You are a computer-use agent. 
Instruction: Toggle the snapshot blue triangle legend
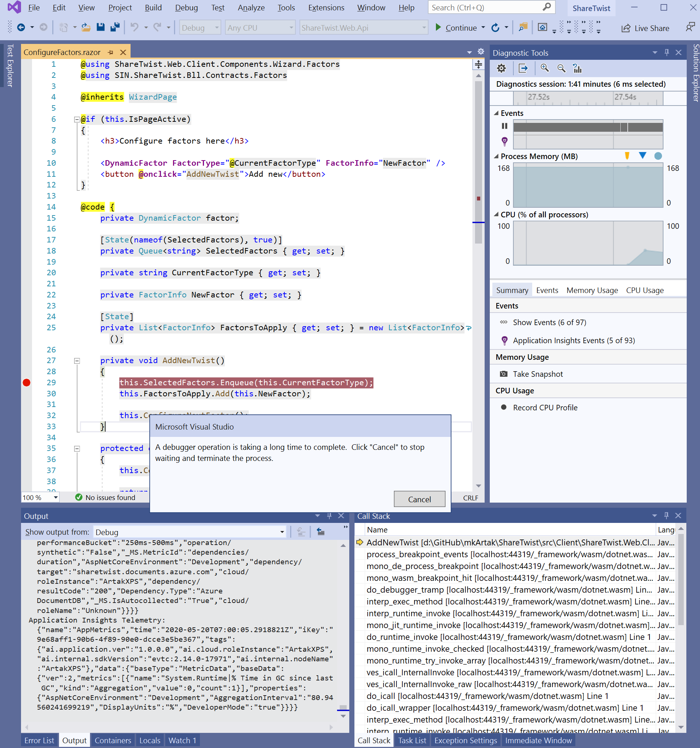[x=642, y=155]
